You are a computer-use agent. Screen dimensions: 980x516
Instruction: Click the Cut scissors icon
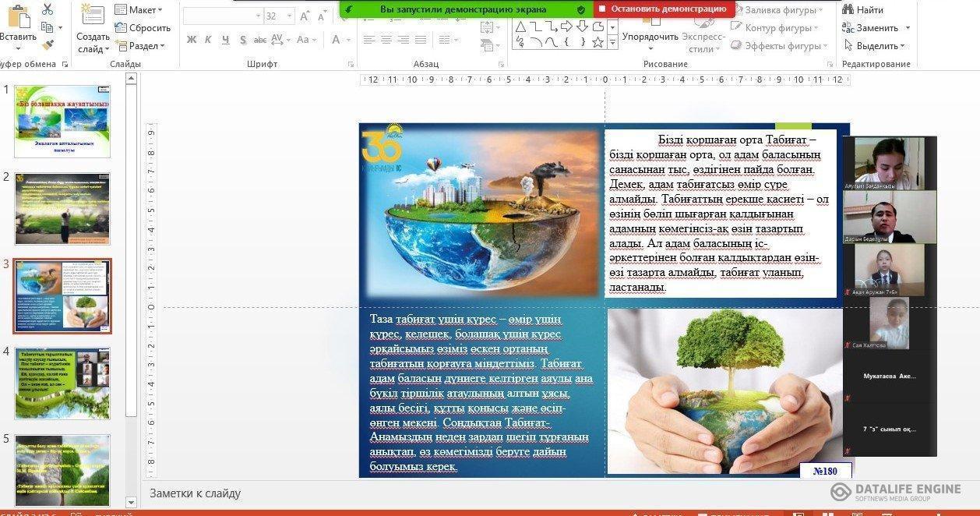(48, 9)
